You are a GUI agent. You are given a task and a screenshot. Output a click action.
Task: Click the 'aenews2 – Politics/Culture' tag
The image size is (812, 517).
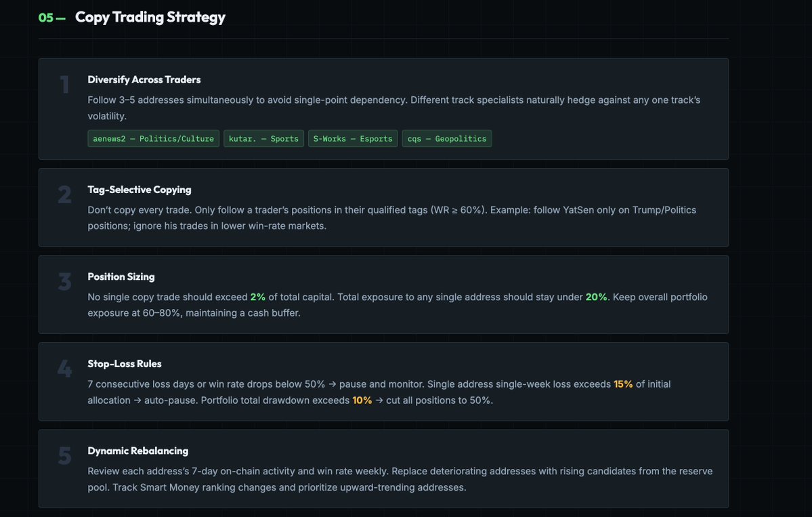153,139
